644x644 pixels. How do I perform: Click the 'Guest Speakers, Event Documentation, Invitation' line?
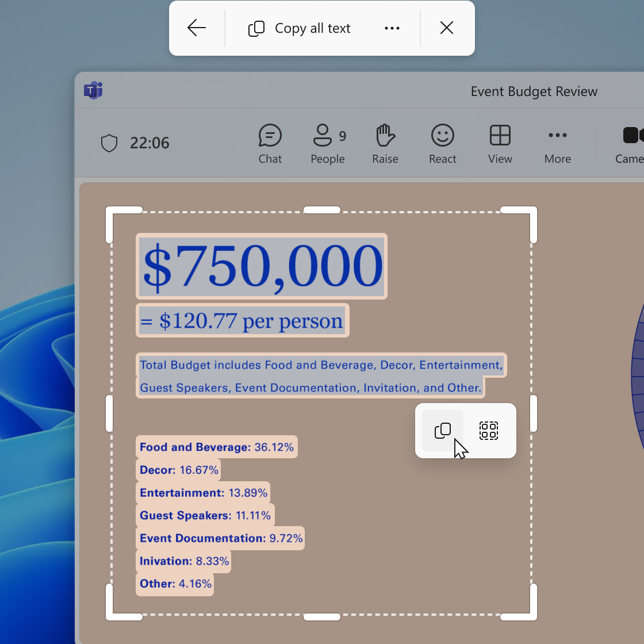tap(310, 388)
